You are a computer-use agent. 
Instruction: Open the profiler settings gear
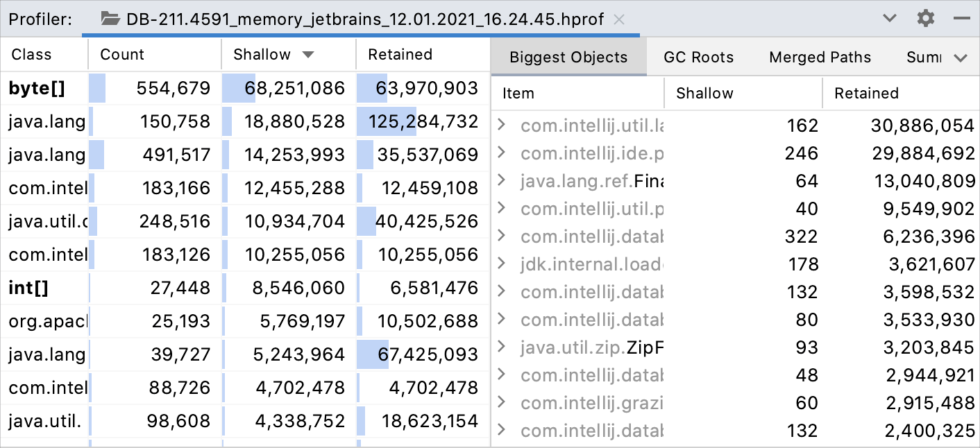click(926, 19)
